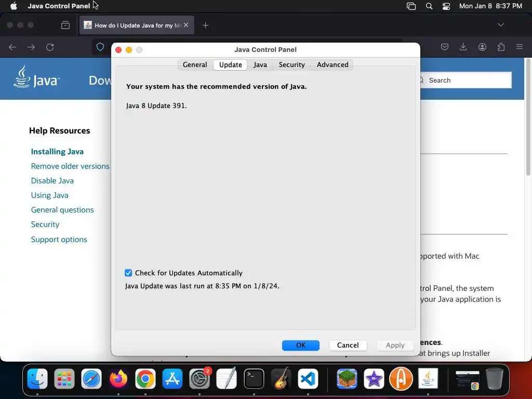The image size is (532, 399).
Task: Open the Installing Java help link
Action: point(57,152)
